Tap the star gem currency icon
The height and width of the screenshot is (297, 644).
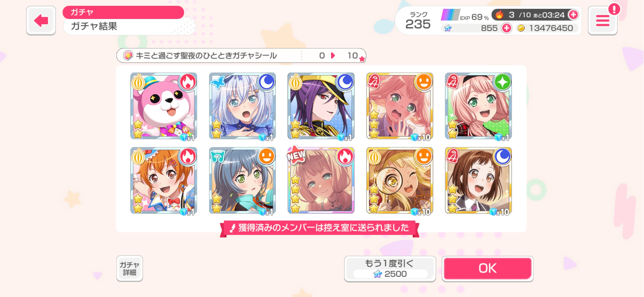(x=448, y=28)
